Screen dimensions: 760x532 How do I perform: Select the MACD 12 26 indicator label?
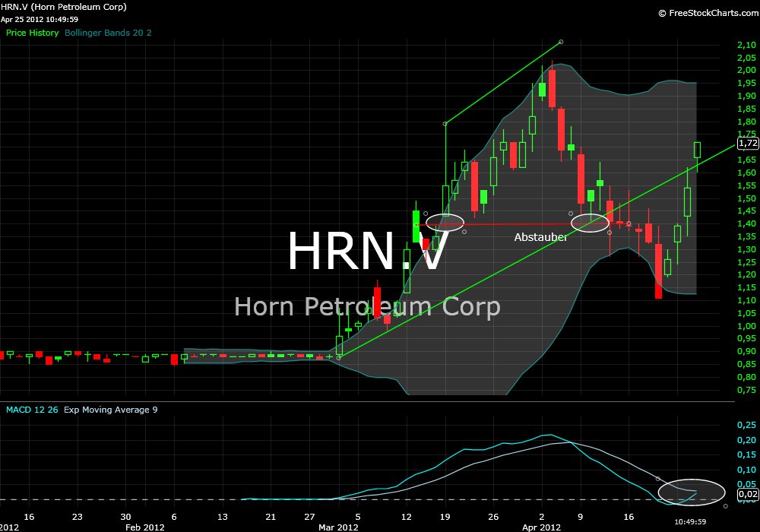click(32, 410)
